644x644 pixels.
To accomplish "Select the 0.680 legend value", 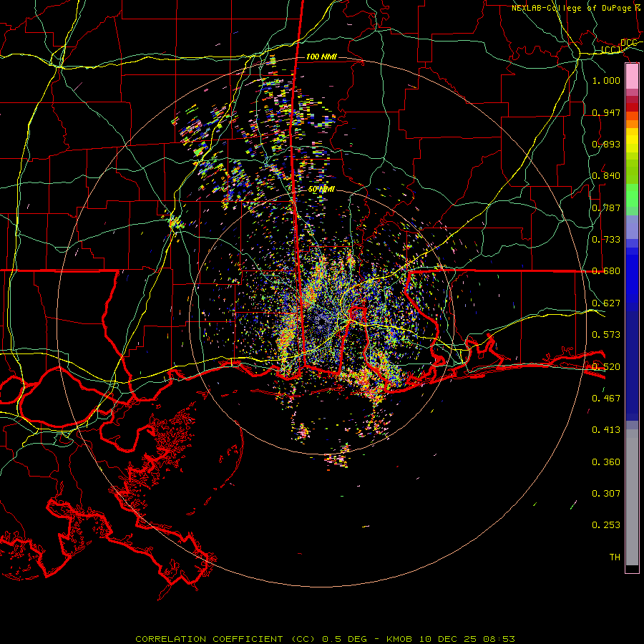I will pyautogui.click(x=606, y=271).
